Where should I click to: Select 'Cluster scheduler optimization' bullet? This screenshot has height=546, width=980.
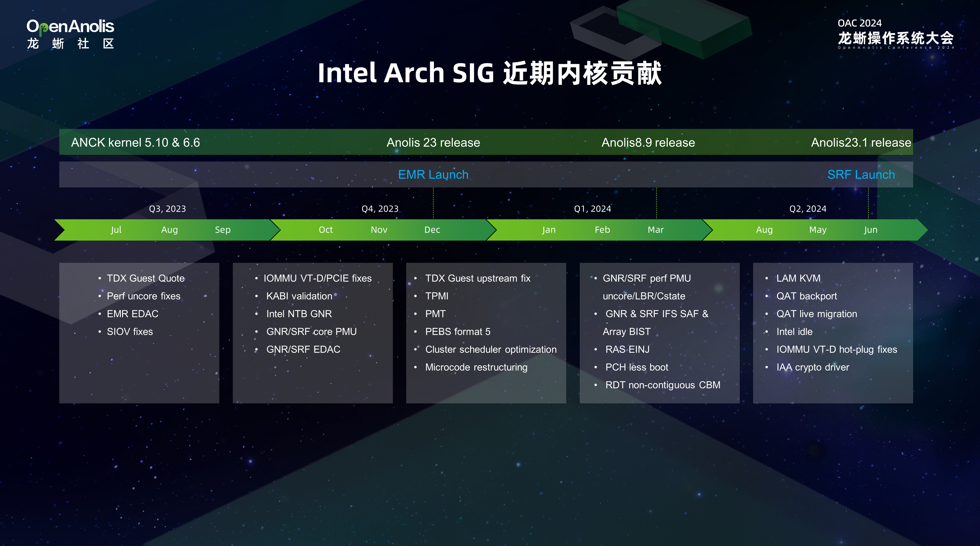491,350
